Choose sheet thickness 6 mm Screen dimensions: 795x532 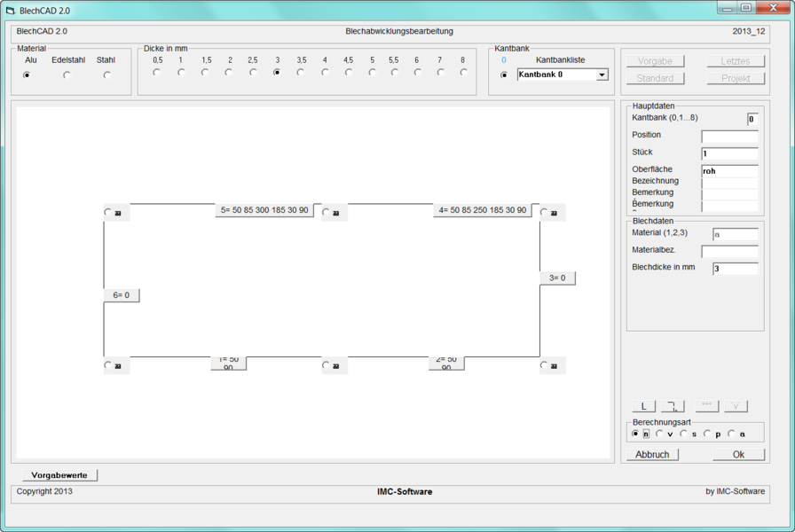[x=417, y=73]
